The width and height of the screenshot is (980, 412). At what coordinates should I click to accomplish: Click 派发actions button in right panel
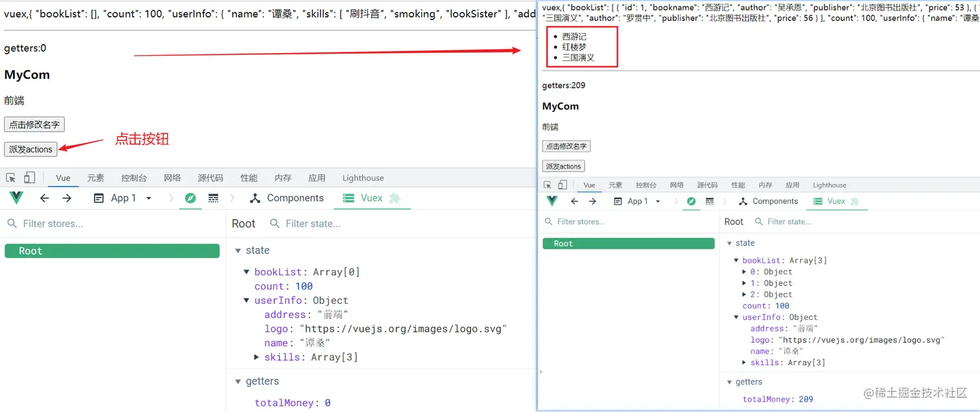[x=564, y=166]
